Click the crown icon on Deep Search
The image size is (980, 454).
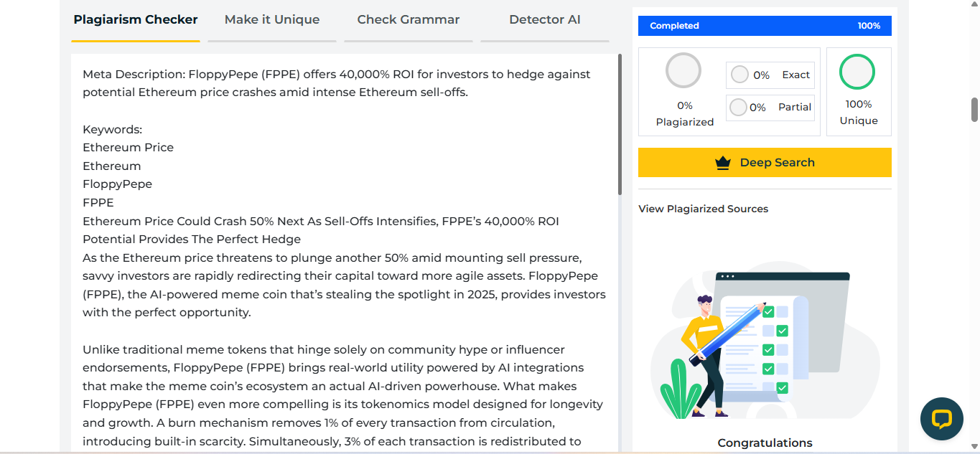723,163
